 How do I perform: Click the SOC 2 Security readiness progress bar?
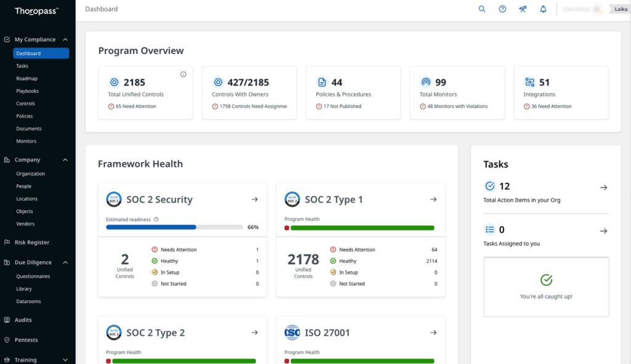coord(174,227)
